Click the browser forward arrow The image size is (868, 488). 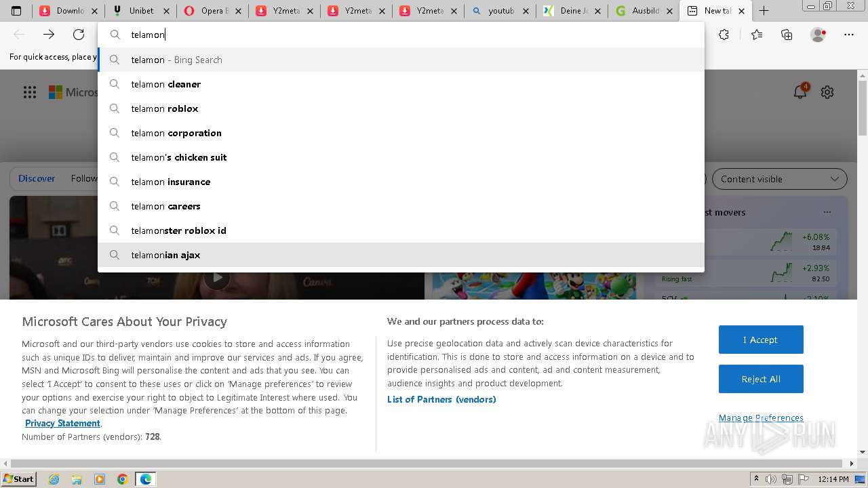coord(49,35)
